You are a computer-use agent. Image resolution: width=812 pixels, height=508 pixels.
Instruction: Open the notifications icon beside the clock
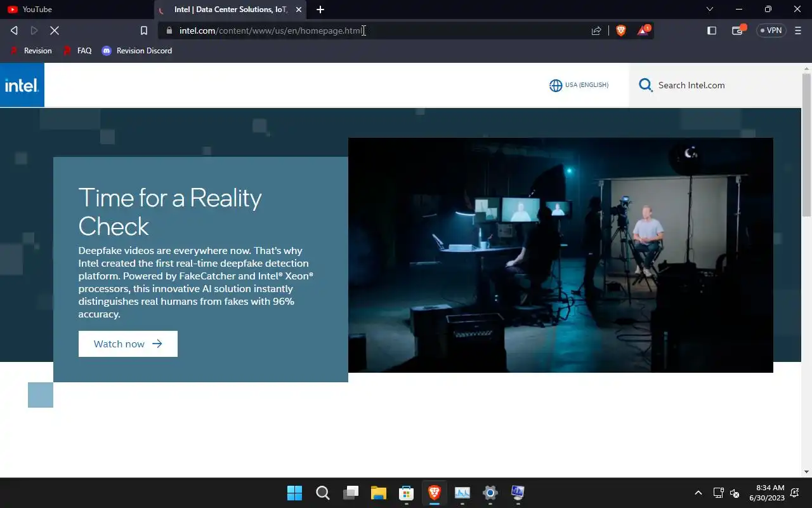pos(796,493)
